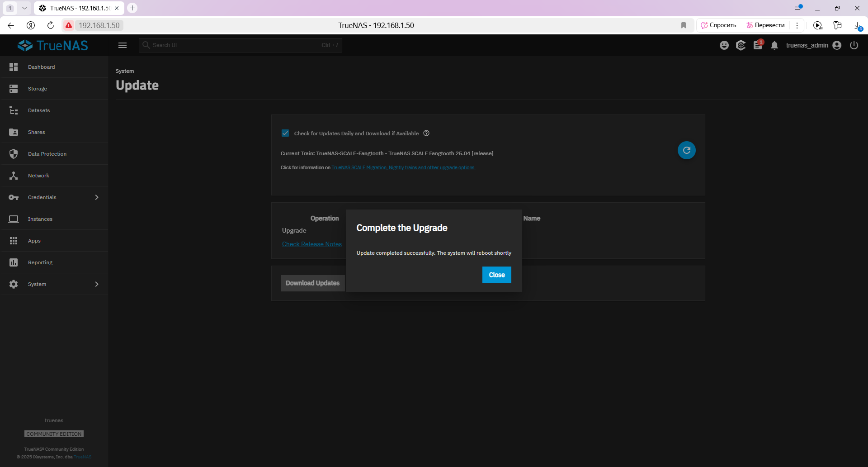Click the TrueNAS logo
This screenshot has height=467, width=868.
(53, 45)
